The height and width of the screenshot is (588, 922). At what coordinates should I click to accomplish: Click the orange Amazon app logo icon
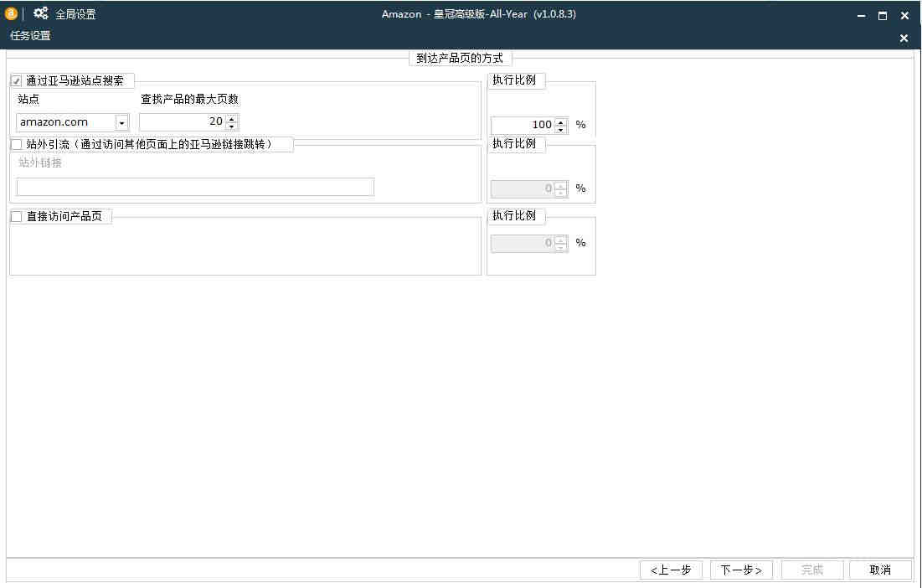(11, 13)
